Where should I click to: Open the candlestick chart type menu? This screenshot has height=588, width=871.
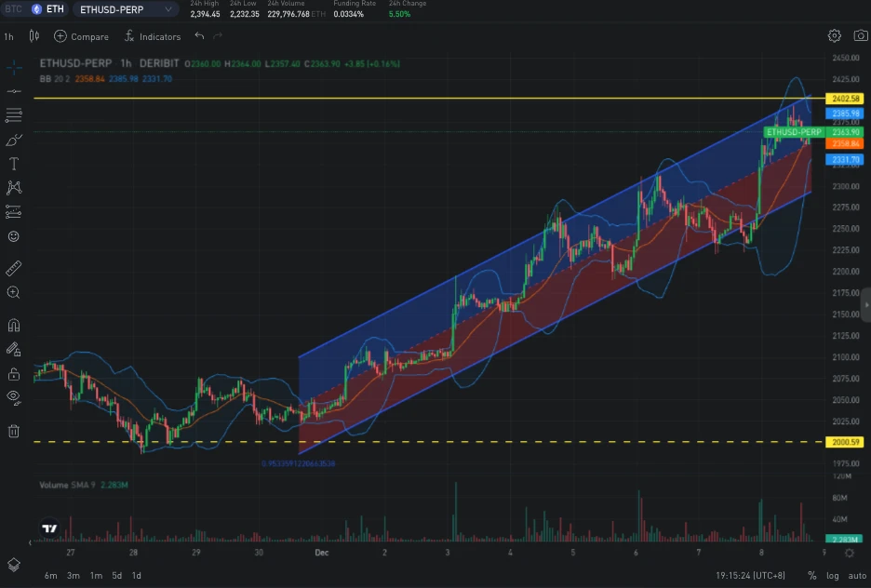[34, 36]
